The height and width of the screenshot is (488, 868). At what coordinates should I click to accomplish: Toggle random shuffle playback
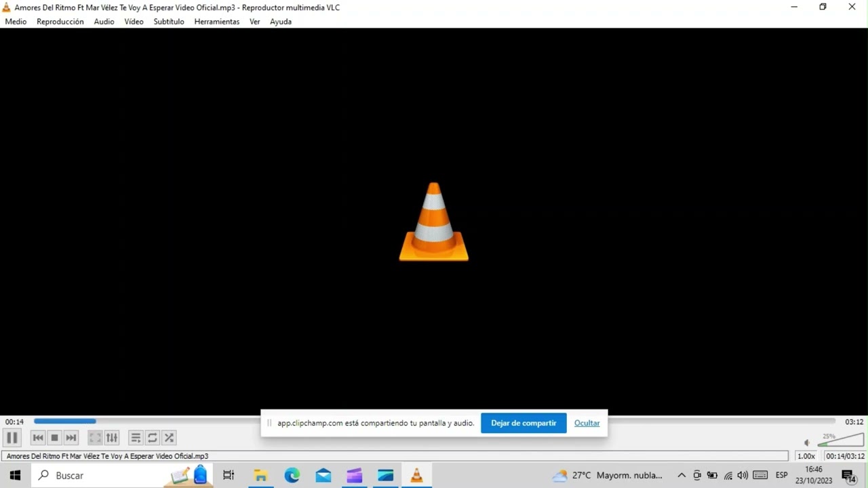170,438
